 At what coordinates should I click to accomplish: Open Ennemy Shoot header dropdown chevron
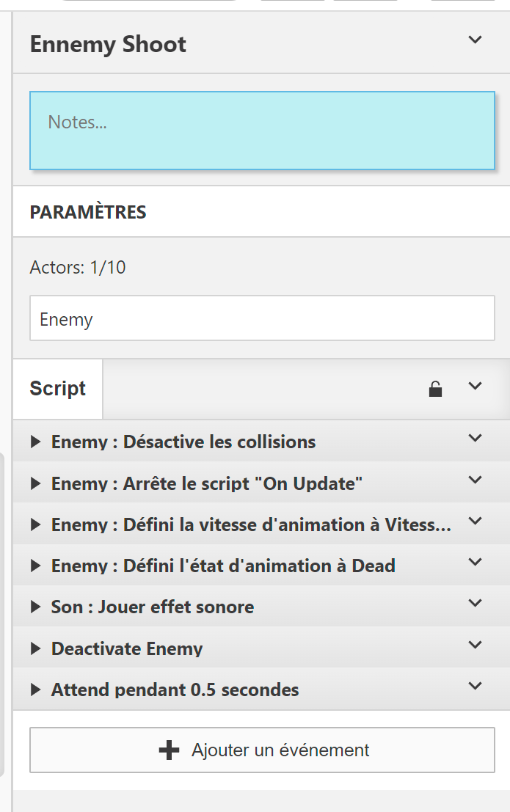476,40
